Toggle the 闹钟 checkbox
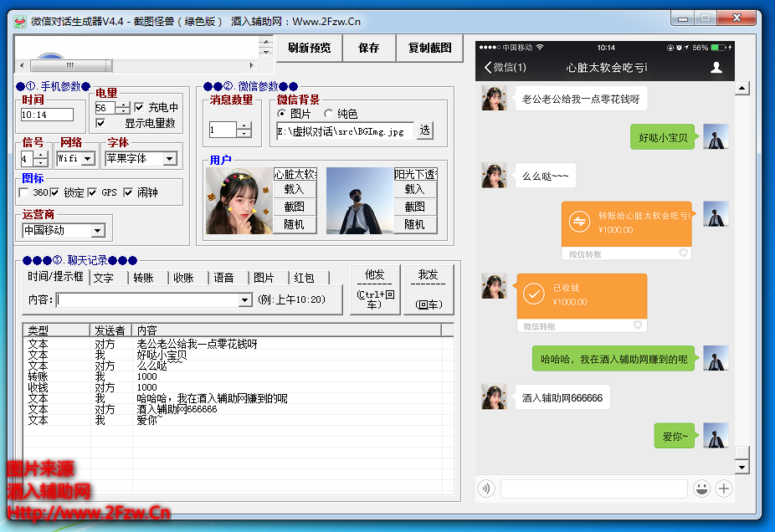This screenshot has width=775, height=532. tap(128, 192)
